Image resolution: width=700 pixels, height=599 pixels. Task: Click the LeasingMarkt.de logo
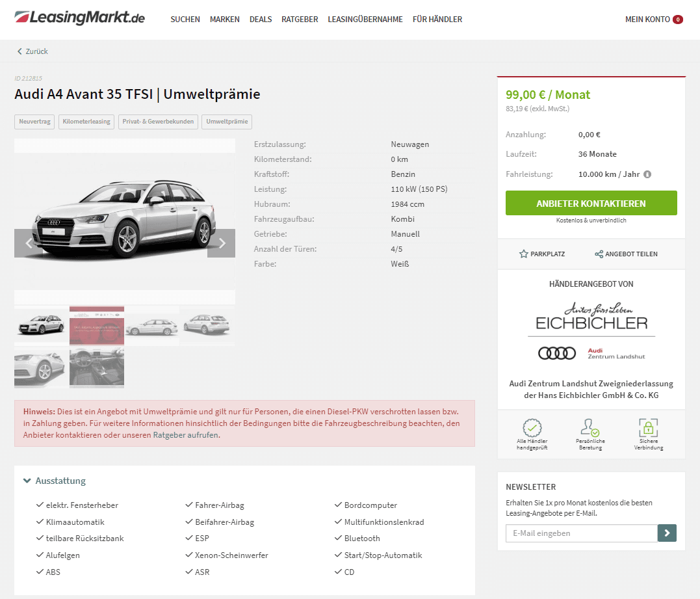[x=79, y=18]
